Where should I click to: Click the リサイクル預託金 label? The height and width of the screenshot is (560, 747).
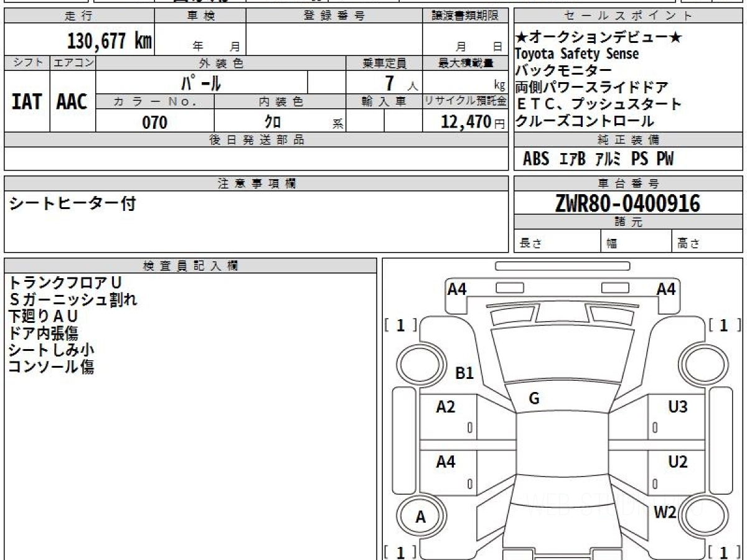(x=466, y=101)
